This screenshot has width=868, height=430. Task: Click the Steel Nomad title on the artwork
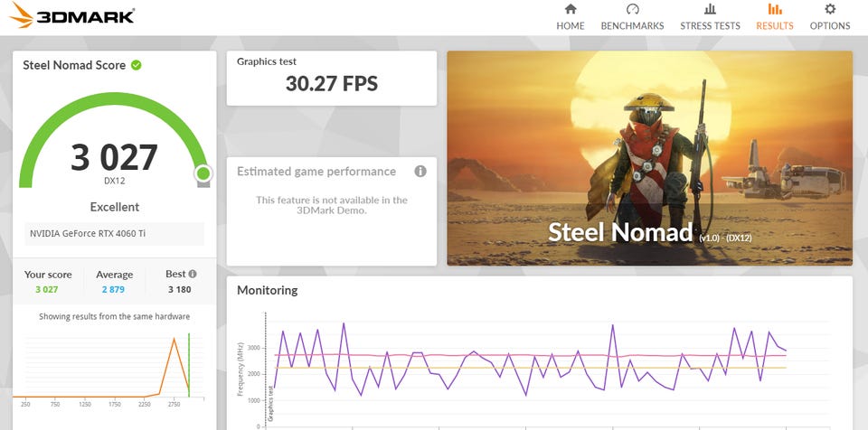pyautogui.click(x=620, y=232)
